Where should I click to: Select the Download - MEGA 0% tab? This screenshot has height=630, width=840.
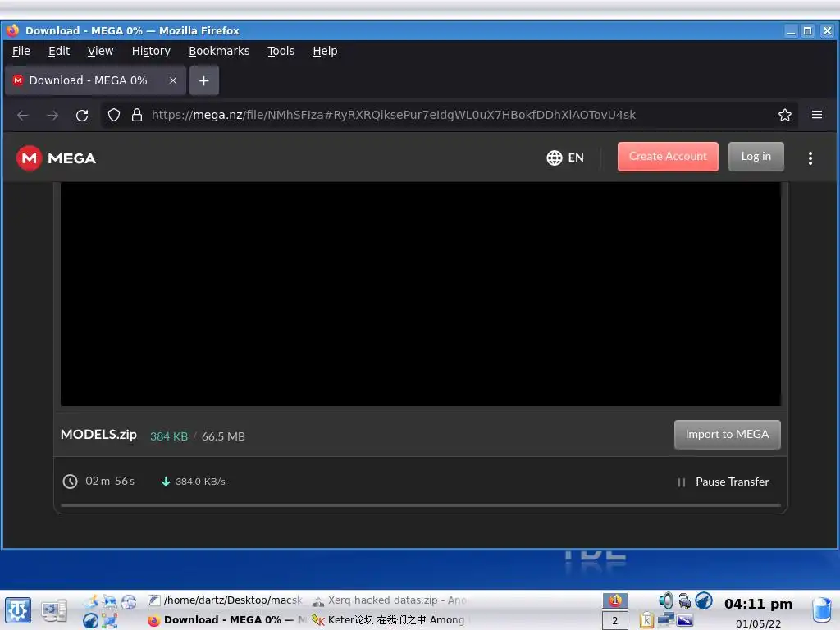[x=95, y=80]
